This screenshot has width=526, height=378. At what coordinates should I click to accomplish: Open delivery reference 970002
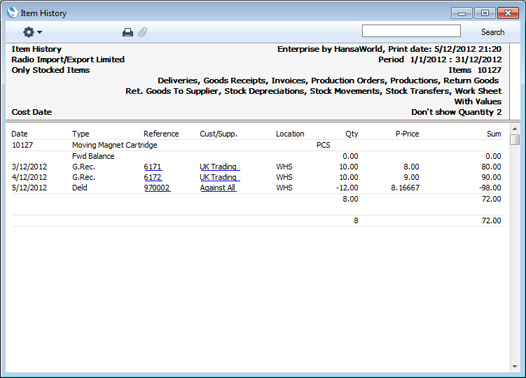click(x=157, y=188)
